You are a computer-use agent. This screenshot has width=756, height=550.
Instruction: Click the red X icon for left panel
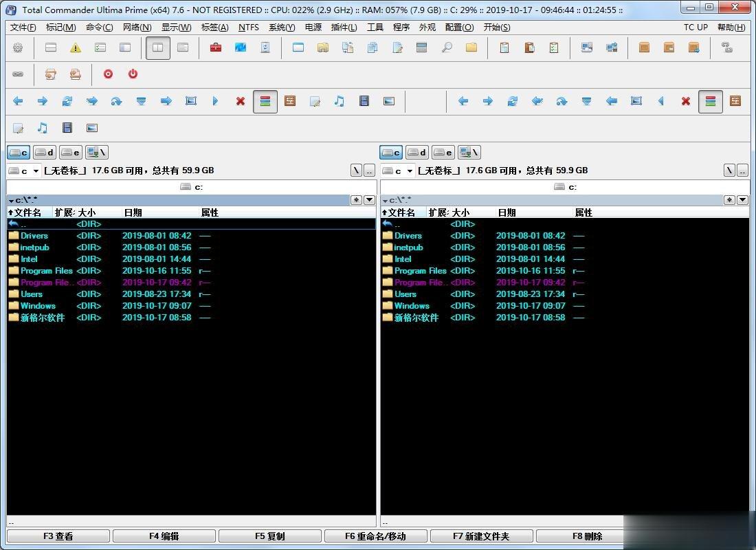tap(240, 101)
